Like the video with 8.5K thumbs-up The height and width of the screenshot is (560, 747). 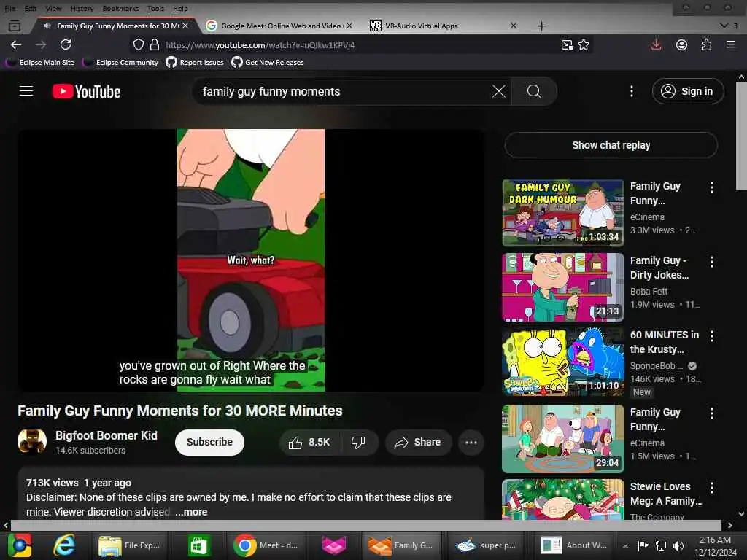309,443
